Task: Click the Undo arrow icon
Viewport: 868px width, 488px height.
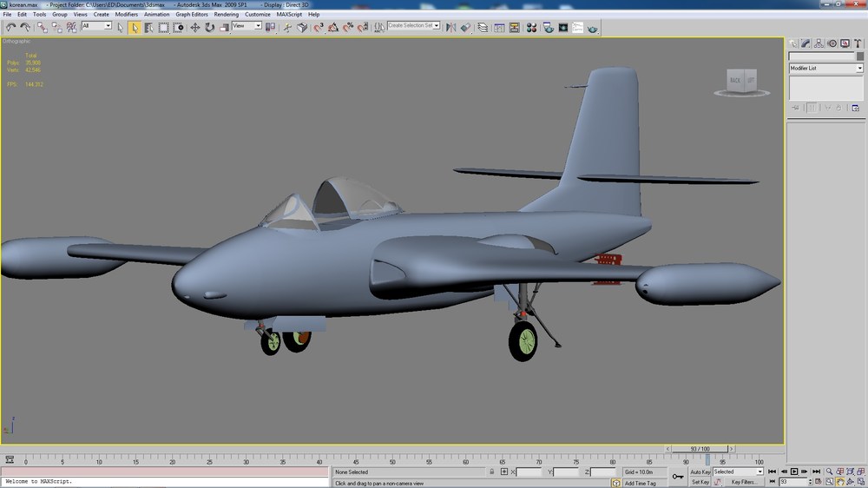Action: (10, 27)
